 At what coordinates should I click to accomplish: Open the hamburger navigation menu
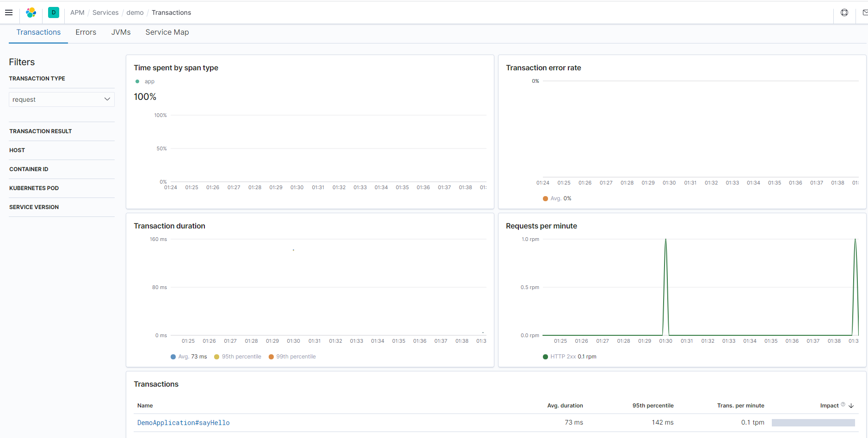(9, 12)
